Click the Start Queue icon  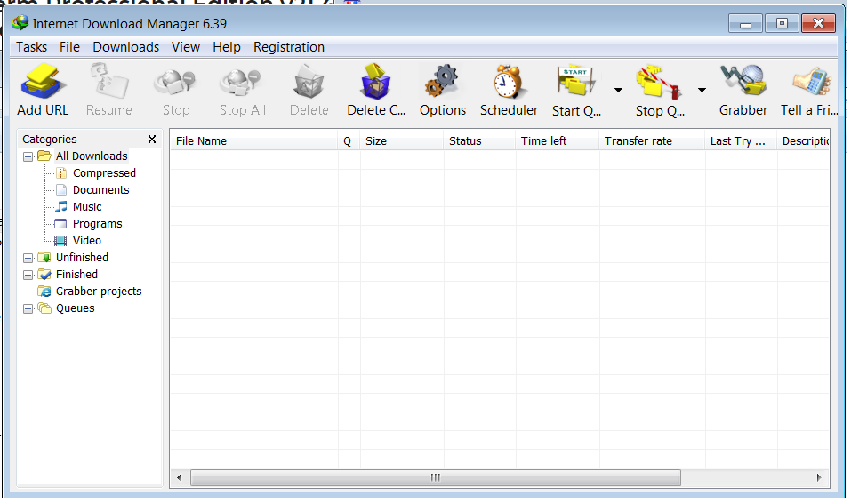coord(577,84)
